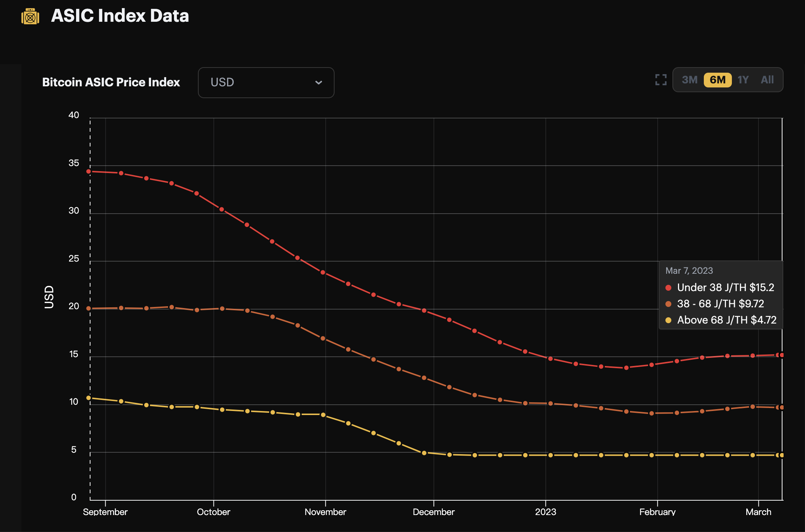Click the September x-axis label
The height and width of the screenshot is (532, 805).
[105, 512]
